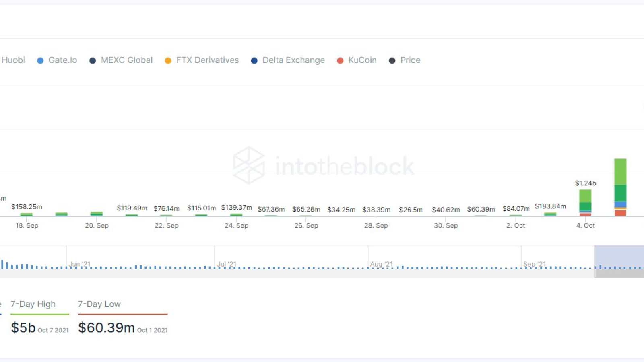This screenshot has width=644, height=362.
Task: Click the $65.28m bar label
Action: coord(306,209)
